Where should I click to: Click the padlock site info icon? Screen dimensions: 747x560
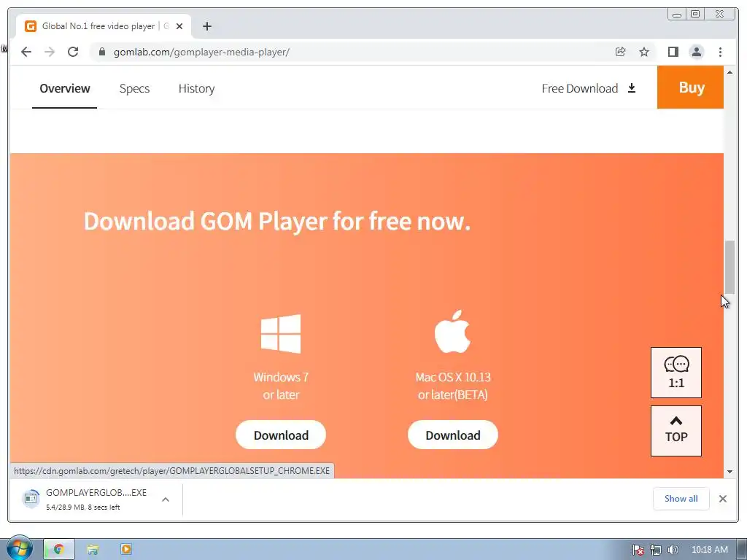pos(102,52)
